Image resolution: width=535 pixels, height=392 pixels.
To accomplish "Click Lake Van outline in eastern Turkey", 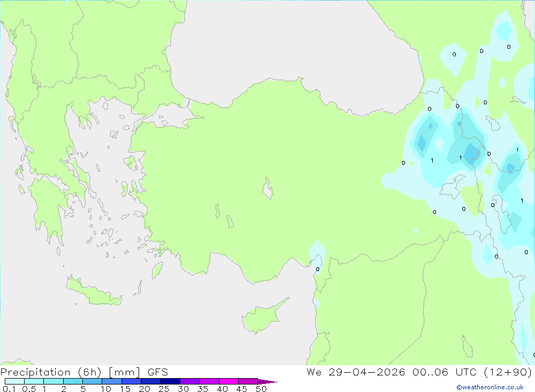I will (x=453, y=187).
